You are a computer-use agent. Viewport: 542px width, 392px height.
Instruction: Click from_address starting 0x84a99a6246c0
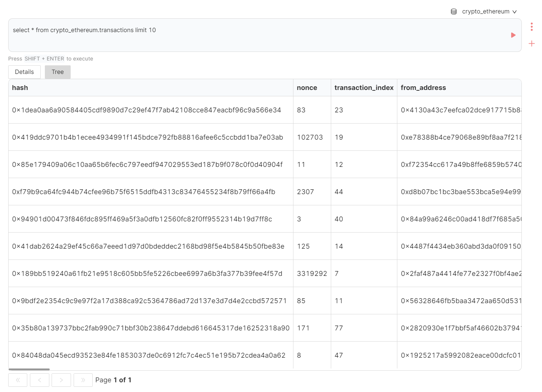click(459, 219)
